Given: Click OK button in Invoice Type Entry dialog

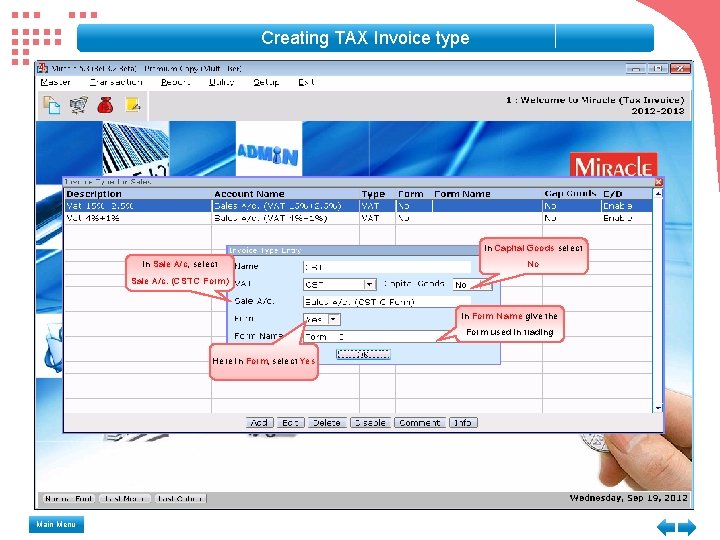Looking at the screenshot, I should 363,354.
